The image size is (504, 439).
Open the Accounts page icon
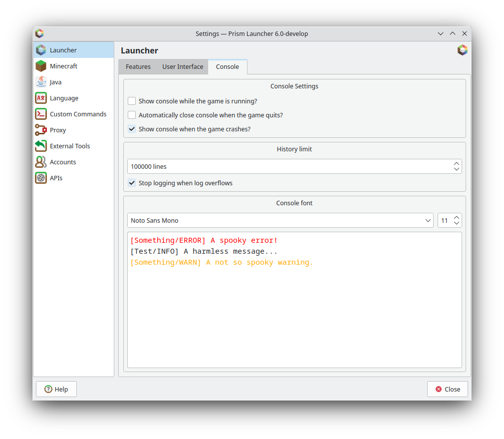41,162
